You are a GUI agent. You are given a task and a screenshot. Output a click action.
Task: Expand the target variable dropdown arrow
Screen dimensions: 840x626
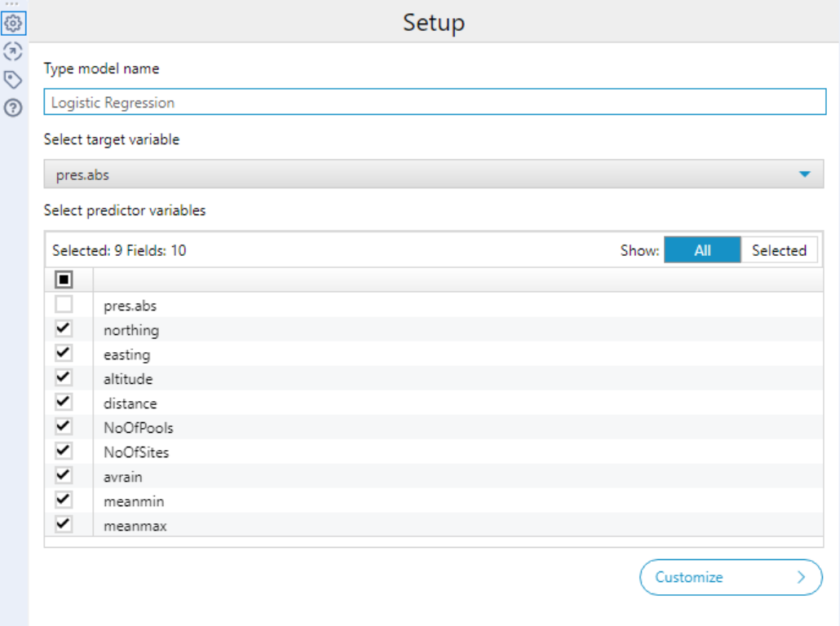pyautogui.click(x=804, y=174)
